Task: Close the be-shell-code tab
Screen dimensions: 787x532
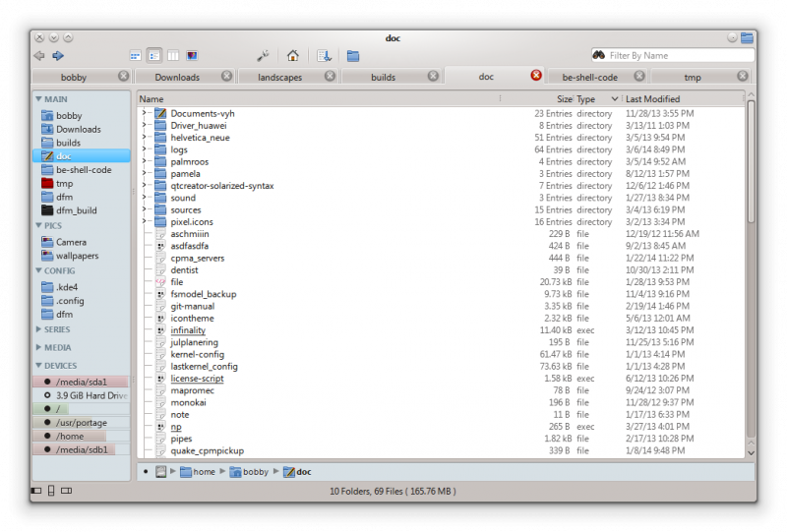Action: point(638,76)
